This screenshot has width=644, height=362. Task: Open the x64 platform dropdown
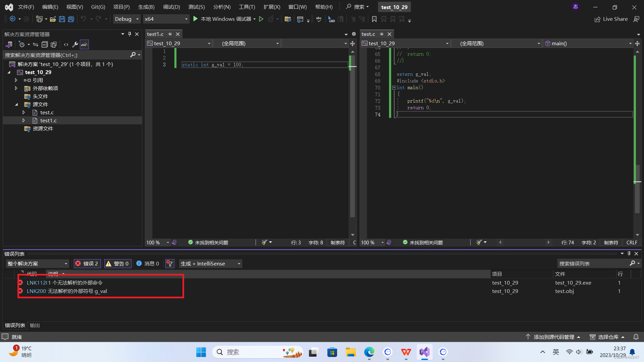click(x=166, y=19)
